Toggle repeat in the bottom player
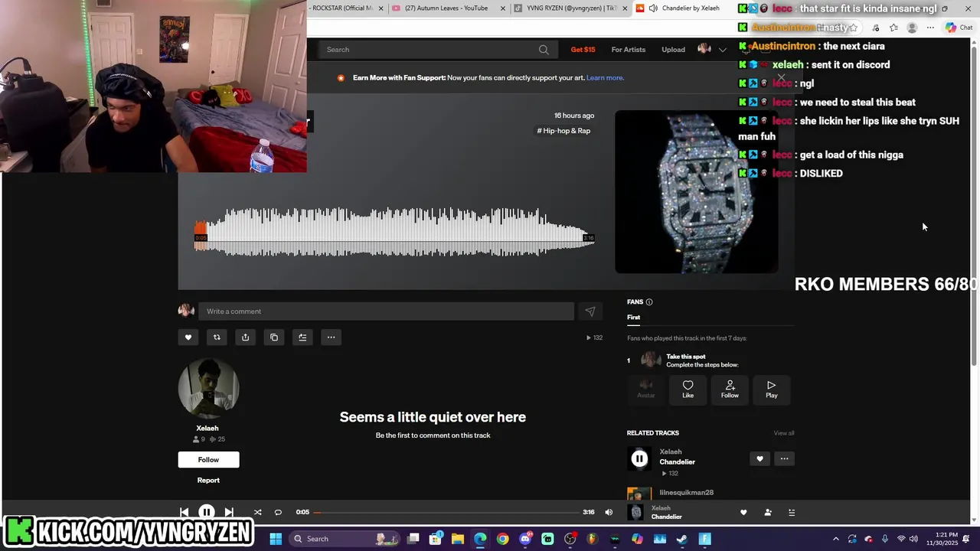The image size is (980, 551). 278,512
